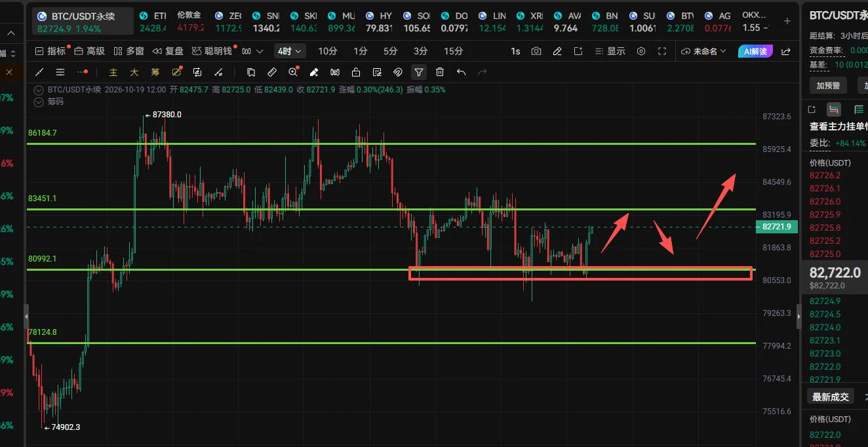
Task: Open the 4时 timeframe dropdown
Action: coord(289,51)
